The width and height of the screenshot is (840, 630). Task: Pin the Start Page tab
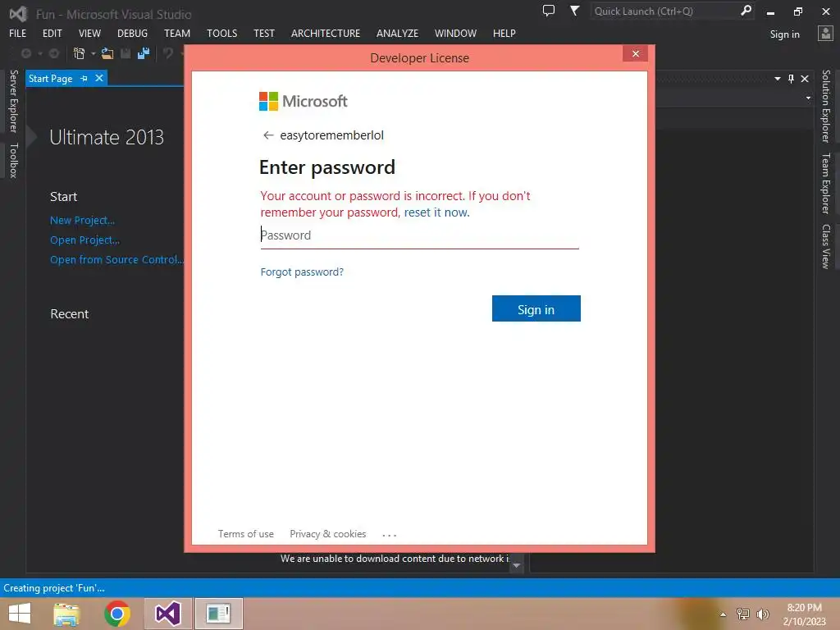coord(84,78)
